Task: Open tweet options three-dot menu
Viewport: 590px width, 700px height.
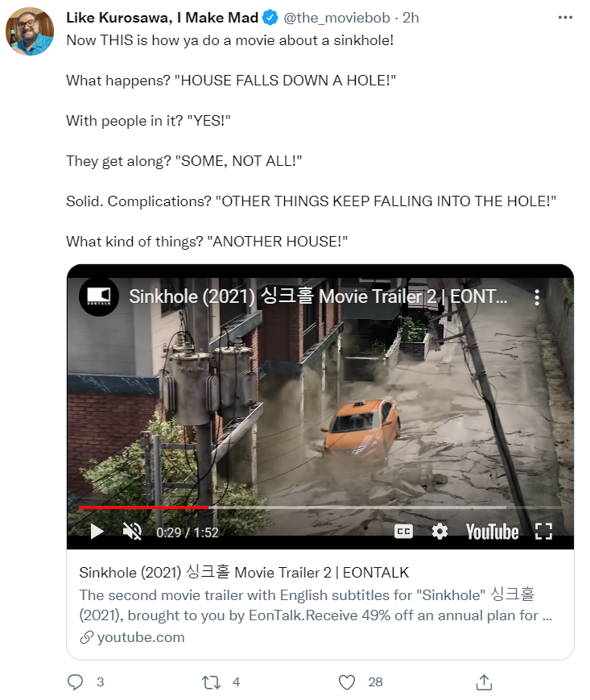Action: coord(564,18)
